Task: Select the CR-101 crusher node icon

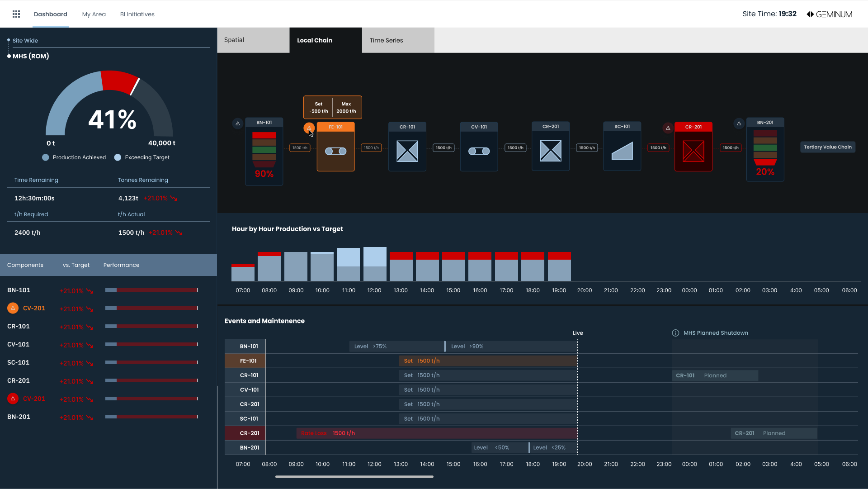Action: (x=407, y=151)
